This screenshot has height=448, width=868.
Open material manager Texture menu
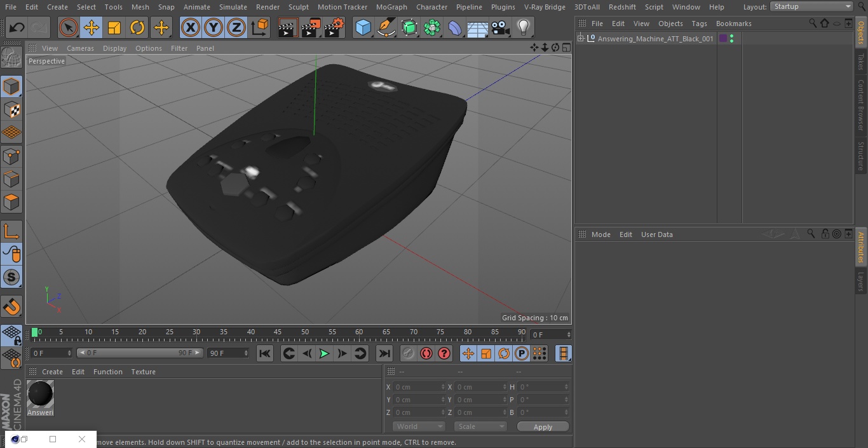coord(143,372)
